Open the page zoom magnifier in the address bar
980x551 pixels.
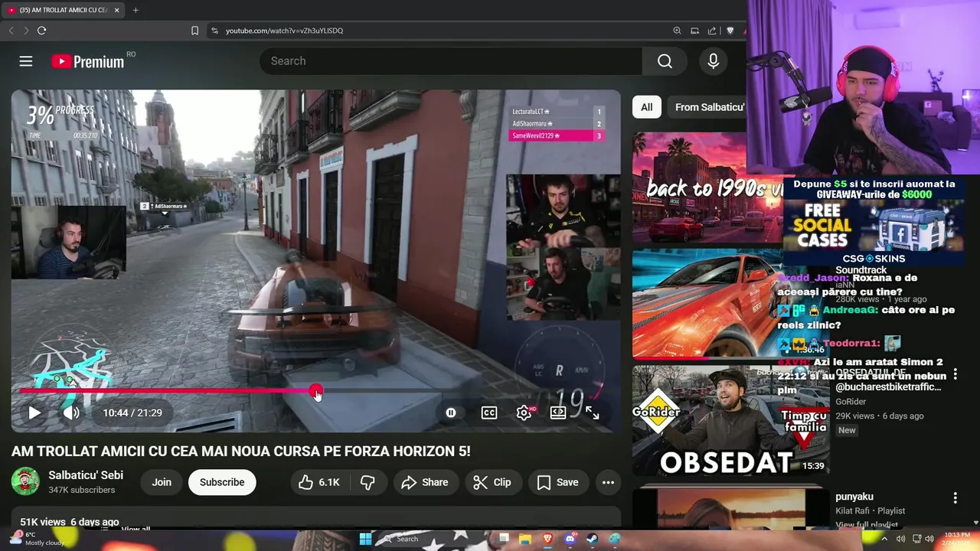677,31
